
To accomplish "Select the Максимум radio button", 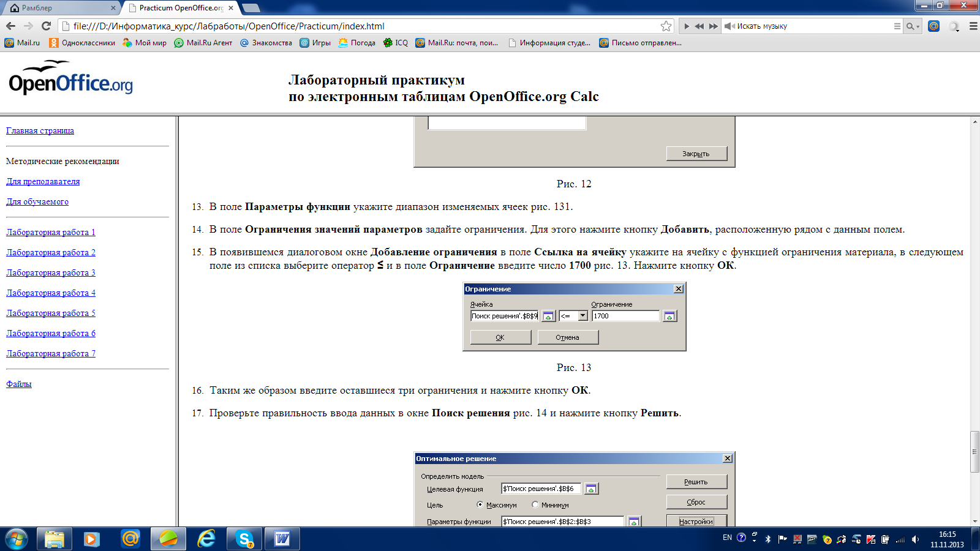I will click(x=480, y=504).
